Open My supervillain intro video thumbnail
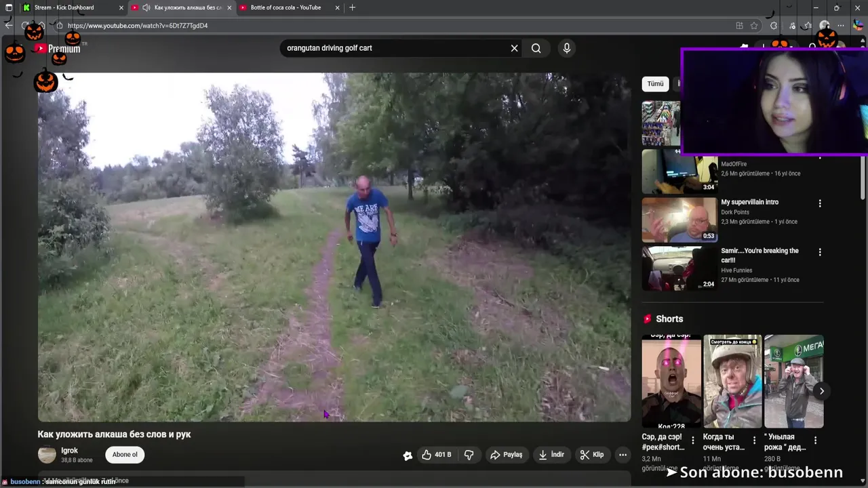Screen dimensions: 868x488 pos(679,220)
